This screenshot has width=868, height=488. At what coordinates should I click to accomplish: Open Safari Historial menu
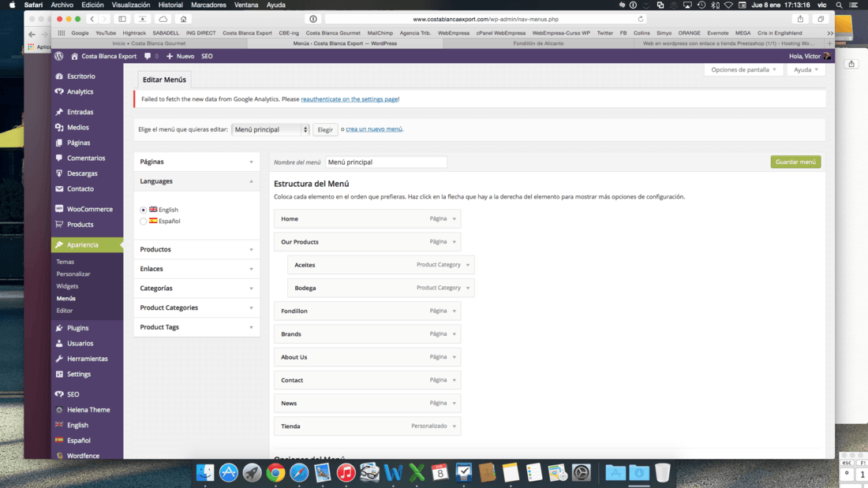(170, 5)
